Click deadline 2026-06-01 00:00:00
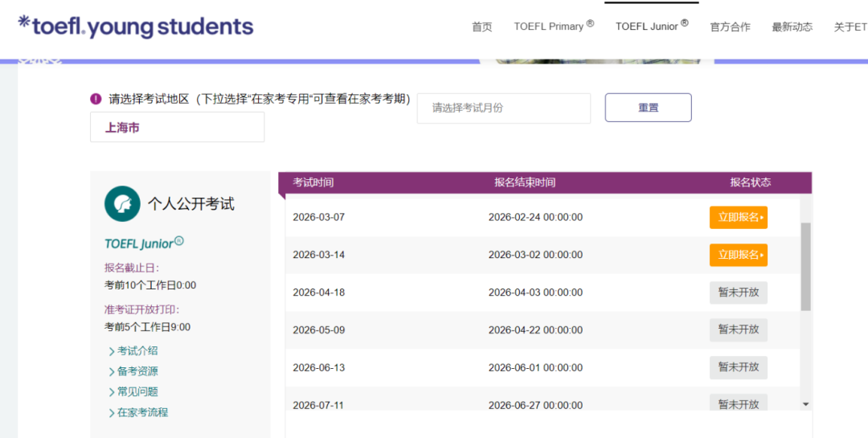The width and height of the screenshot is (868, 438). (x=535, y=367)
